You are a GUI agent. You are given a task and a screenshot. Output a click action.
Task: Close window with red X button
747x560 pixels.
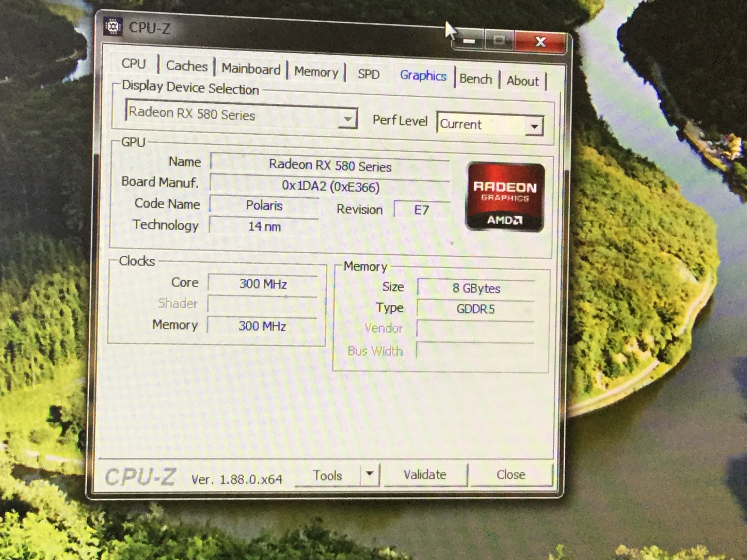click(540, 42)
